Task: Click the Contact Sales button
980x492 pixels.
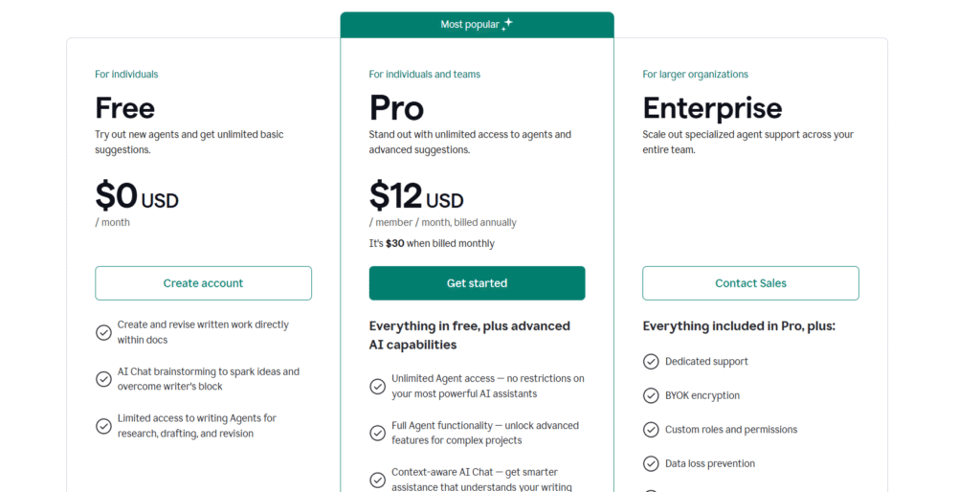Action: tap(750, 283)
